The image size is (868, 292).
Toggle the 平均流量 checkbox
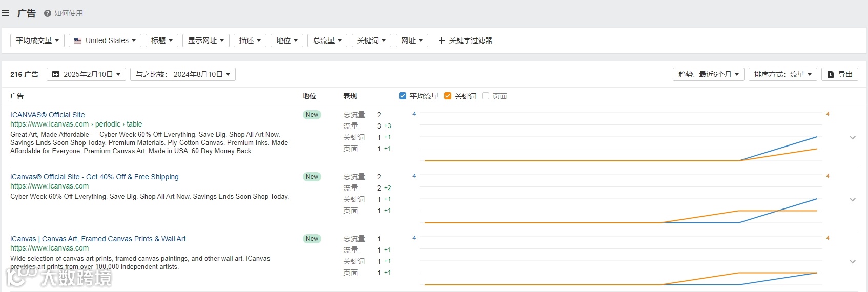(x=403, y=96)
